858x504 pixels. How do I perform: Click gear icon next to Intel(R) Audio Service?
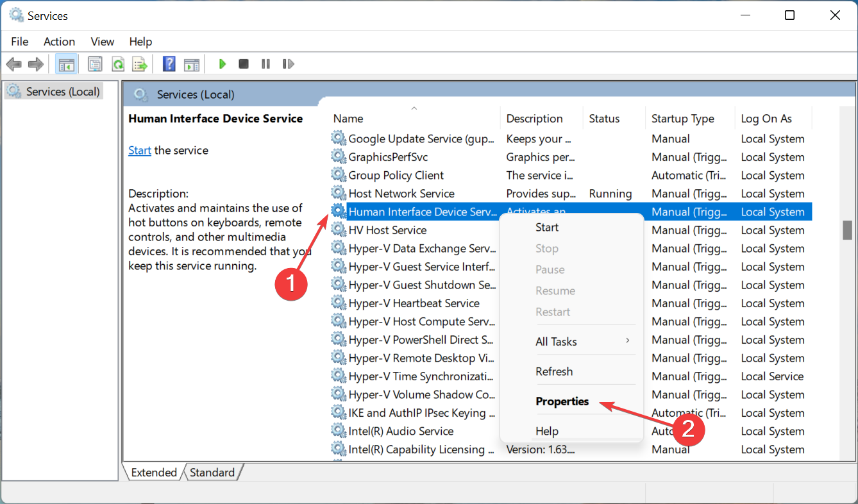point(338,431)
